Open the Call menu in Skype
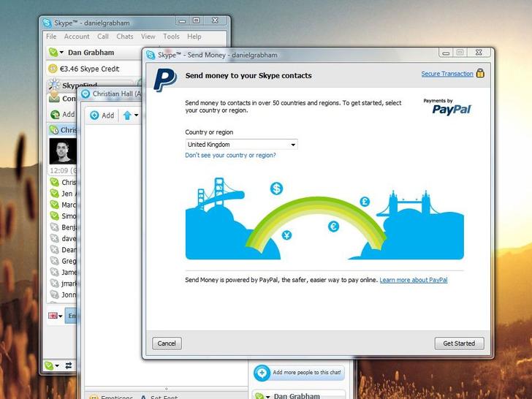The height and width of the screenshot is (399, 532). [103, 37]
